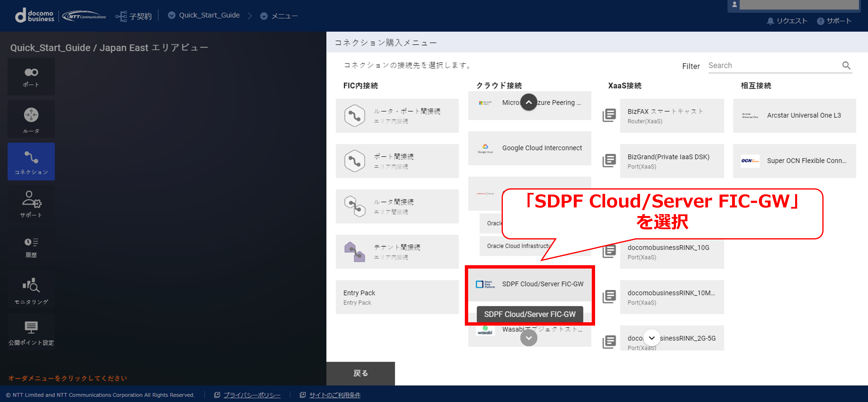Open the 履歴 history sidebar icon
The image size is (868, 402).
click(31, 247)
